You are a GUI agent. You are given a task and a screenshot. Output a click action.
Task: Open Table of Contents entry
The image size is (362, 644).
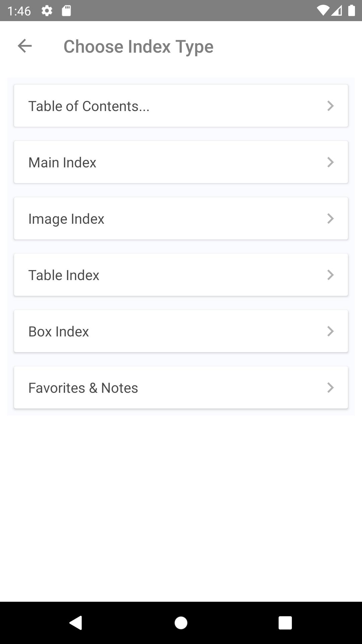pos(181,106)
